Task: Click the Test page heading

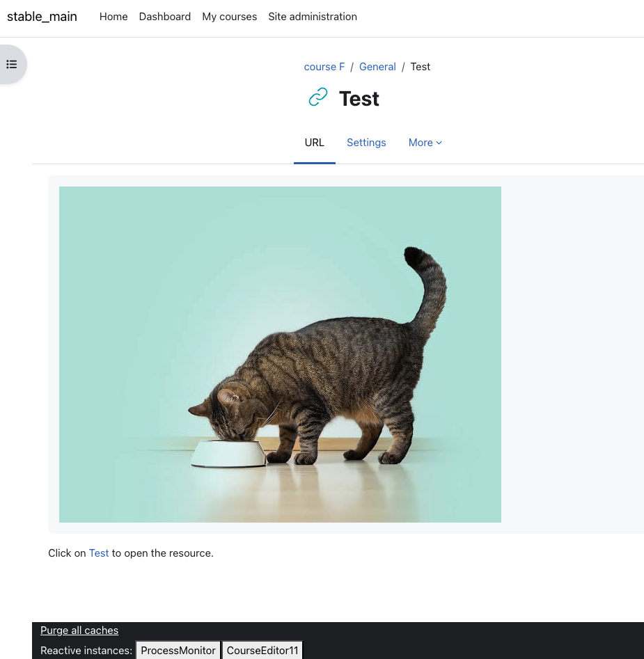Action: point(359,99)
